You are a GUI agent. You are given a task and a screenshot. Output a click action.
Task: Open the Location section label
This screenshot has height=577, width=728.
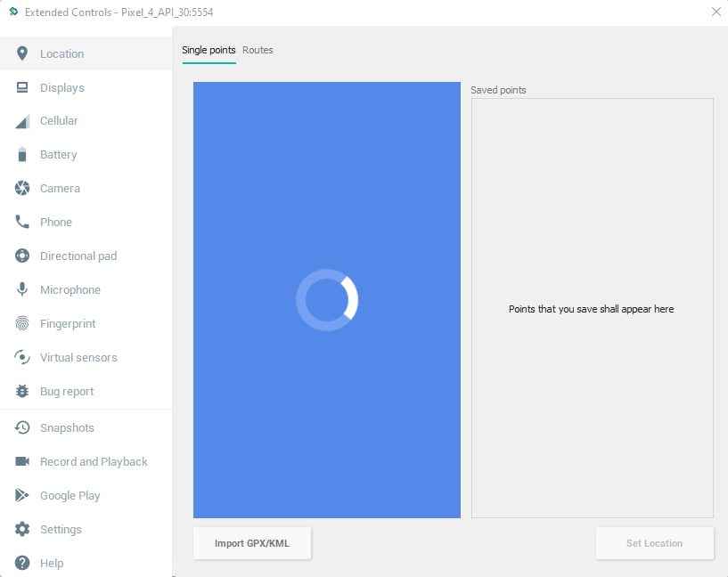tap(61, 53)
